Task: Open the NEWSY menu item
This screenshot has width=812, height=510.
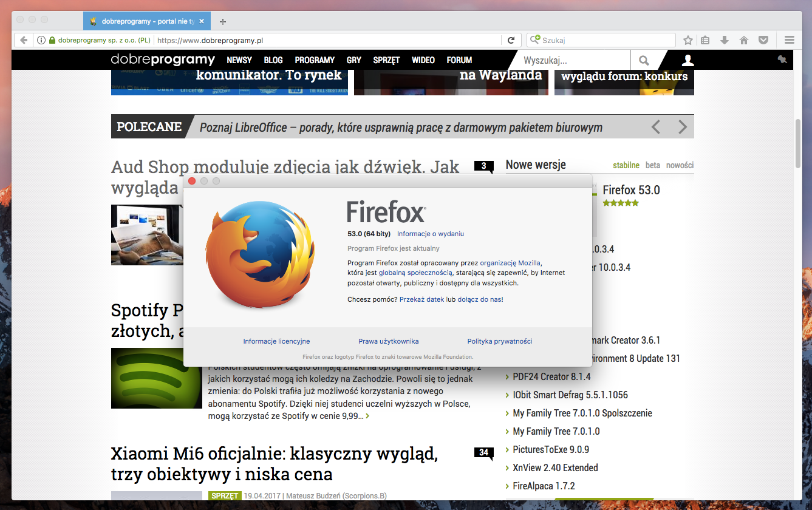Action: 239,60
